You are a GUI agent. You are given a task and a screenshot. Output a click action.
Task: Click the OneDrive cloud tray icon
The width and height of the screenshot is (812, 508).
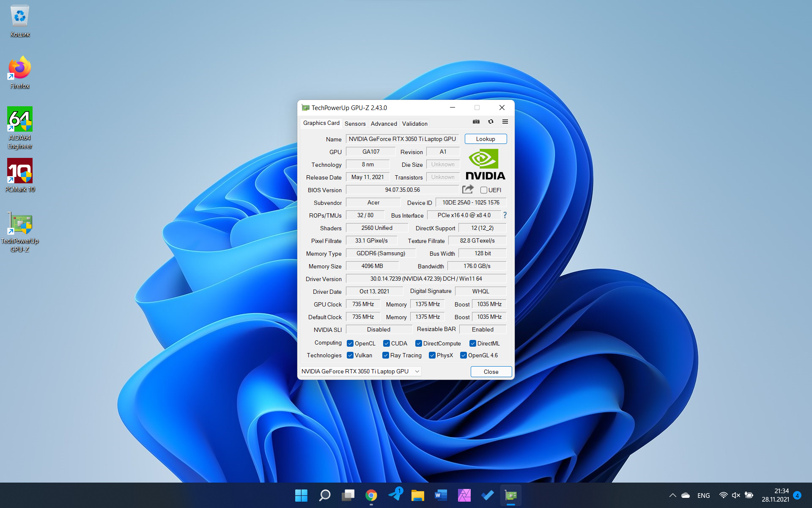click(x=686, y=495)
